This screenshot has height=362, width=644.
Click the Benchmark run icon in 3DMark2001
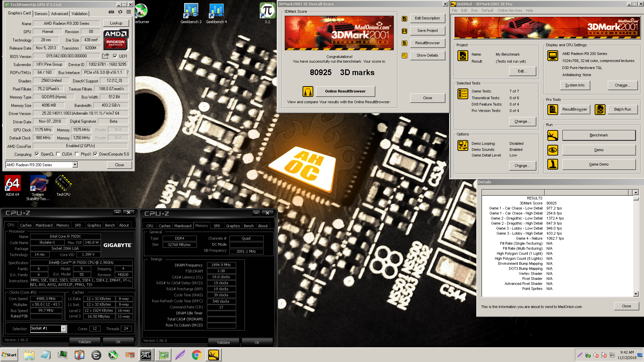click(x=553, y=135)
